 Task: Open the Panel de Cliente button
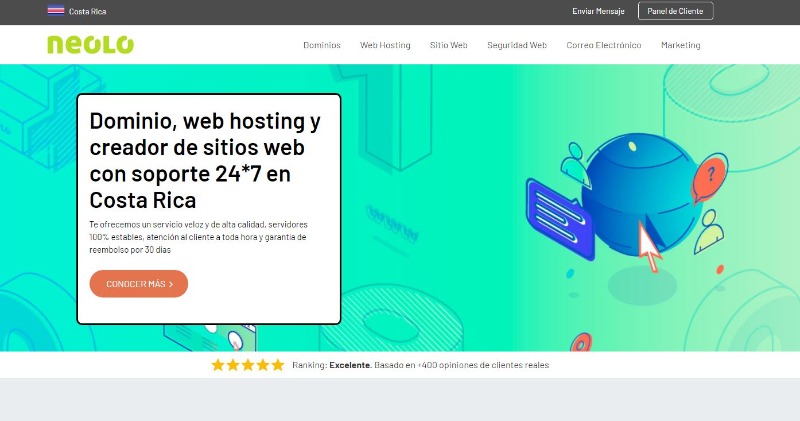[x=675, y=12]
